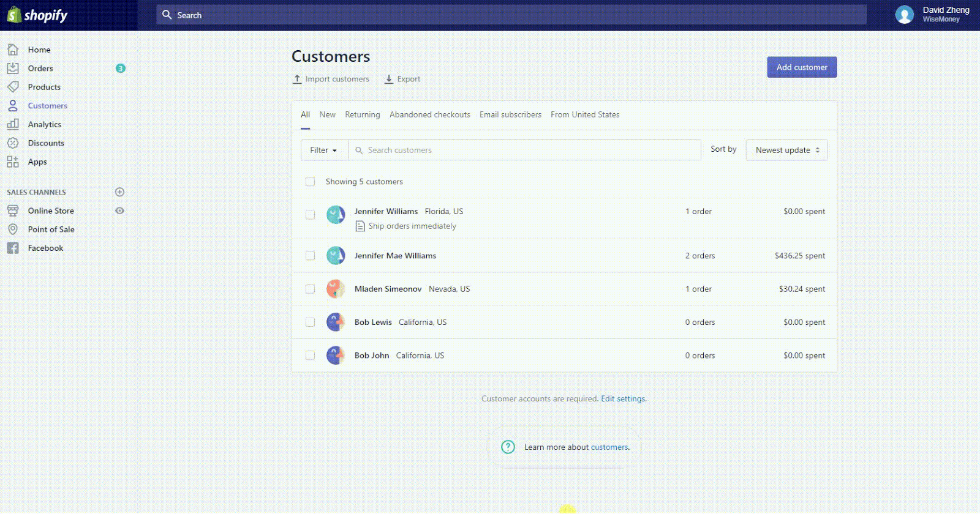Check the Jennifer Williams Florida row checkbox
980x514 pixels.
point(310,215)
